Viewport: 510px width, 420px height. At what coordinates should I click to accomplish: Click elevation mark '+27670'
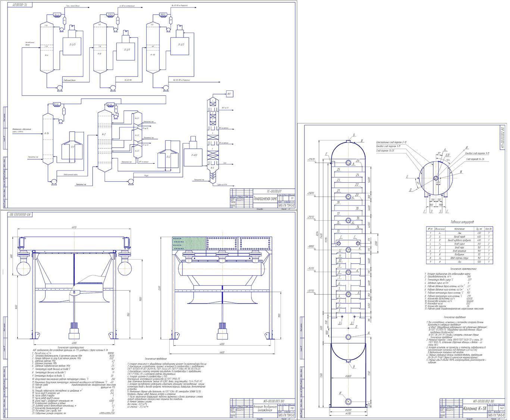point(311,159)
